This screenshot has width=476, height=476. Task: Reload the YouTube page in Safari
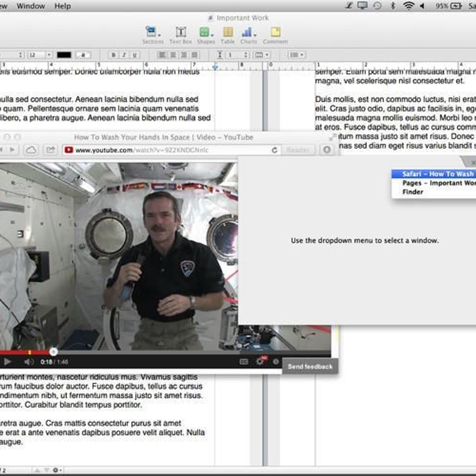tap(275, 150)
